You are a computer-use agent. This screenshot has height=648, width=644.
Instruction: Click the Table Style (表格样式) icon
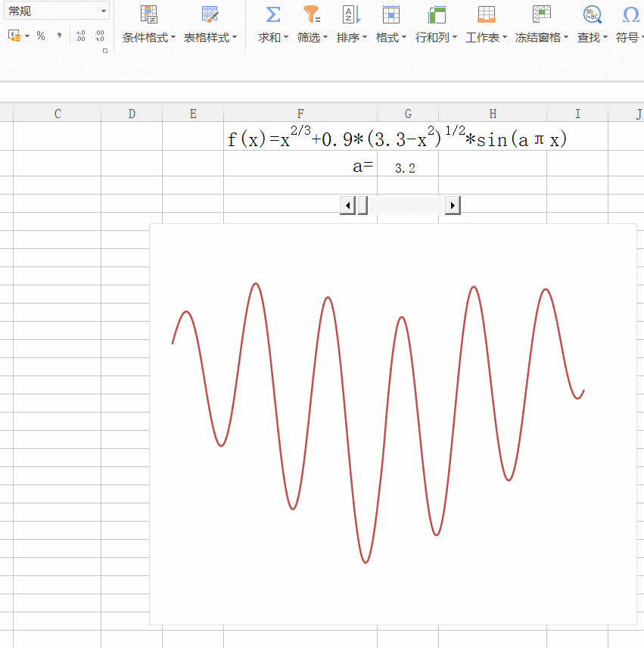tap(210, 15)
